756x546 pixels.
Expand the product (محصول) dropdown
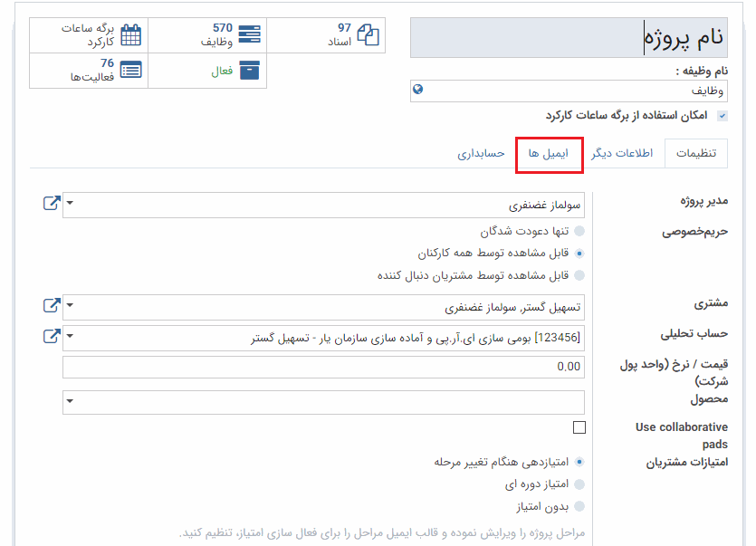pos(71,402)
